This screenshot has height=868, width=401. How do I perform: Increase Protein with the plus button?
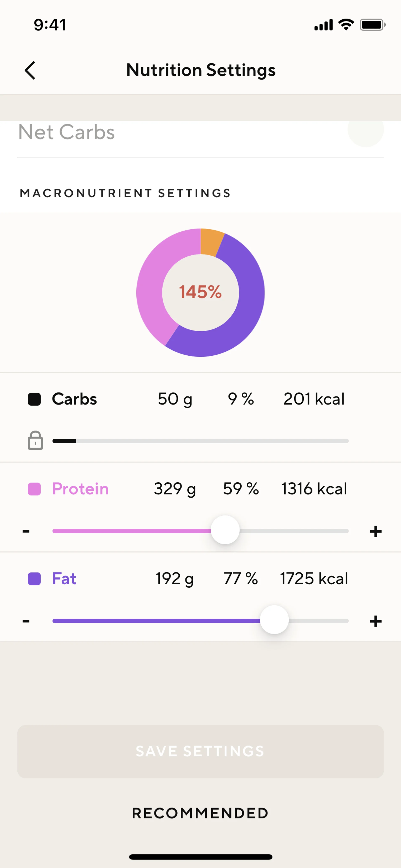pos(376,531)
